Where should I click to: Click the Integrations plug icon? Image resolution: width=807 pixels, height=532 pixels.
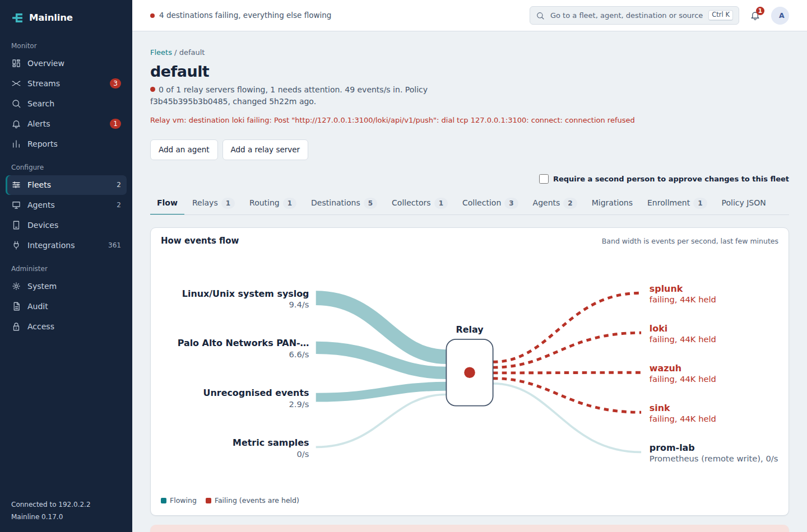coord(16,245)
